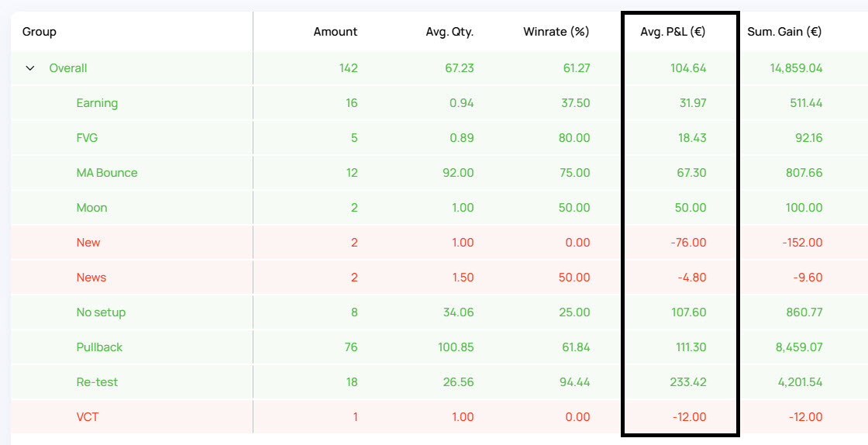Viewport: 868px width, 445px height.
Task: Select the No setup group row
Action: (439, 312)
